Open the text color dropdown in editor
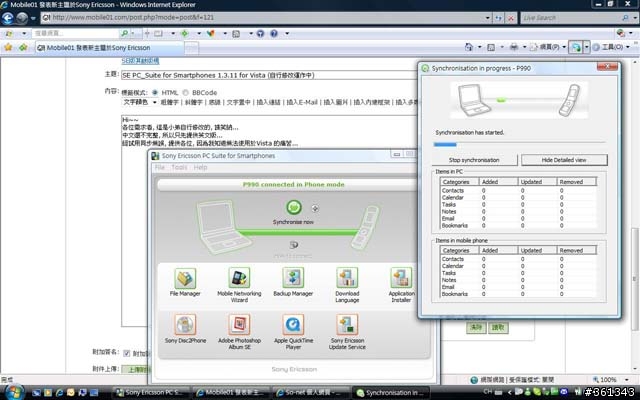The image size is (640, 400). (x=140, y=102)
